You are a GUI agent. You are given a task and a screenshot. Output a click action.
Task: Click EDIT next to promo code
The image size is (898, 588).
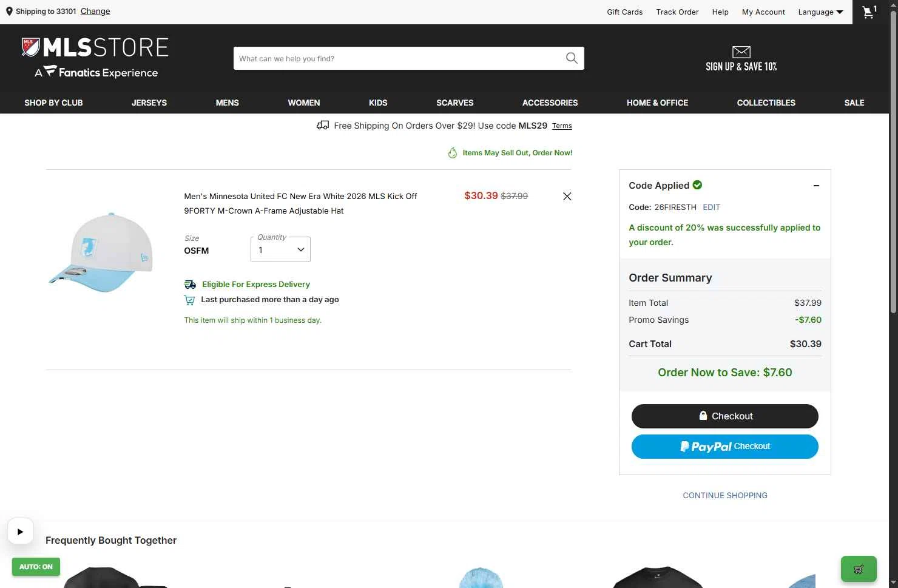[x=711, y=207]
